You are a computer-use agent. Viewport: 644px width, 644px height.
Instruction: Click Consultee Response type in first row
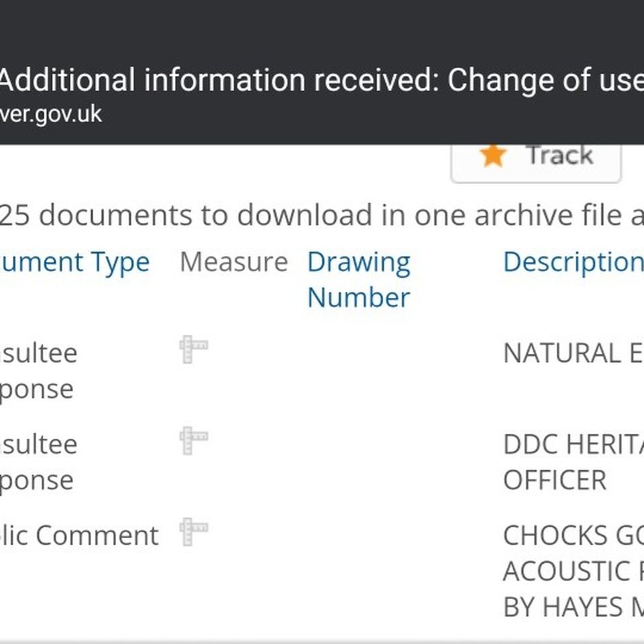tap(39, 371)
